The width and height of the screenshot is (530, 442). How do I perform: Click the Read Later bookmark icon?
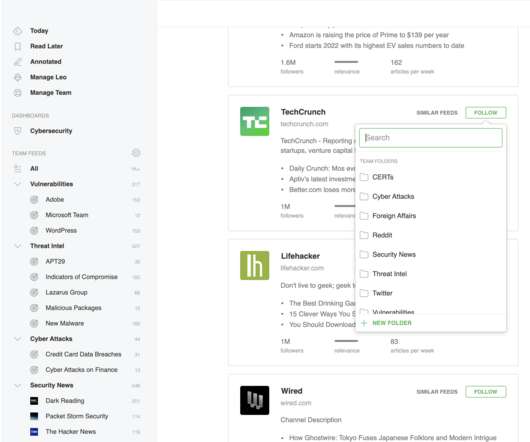coord(18,46)
